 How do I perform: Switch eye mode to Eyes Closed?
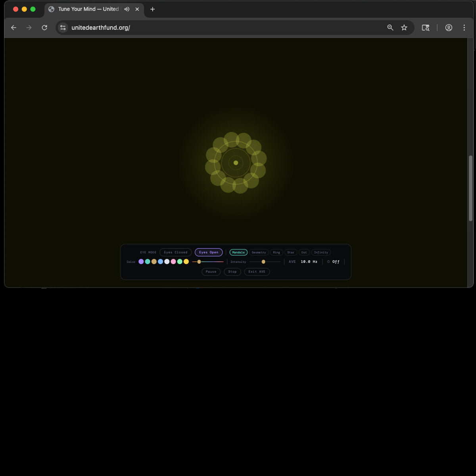click(175, 252)
